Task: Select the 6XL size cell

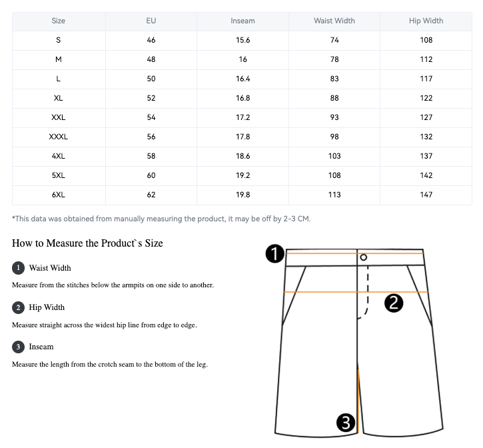Action: 59,195
